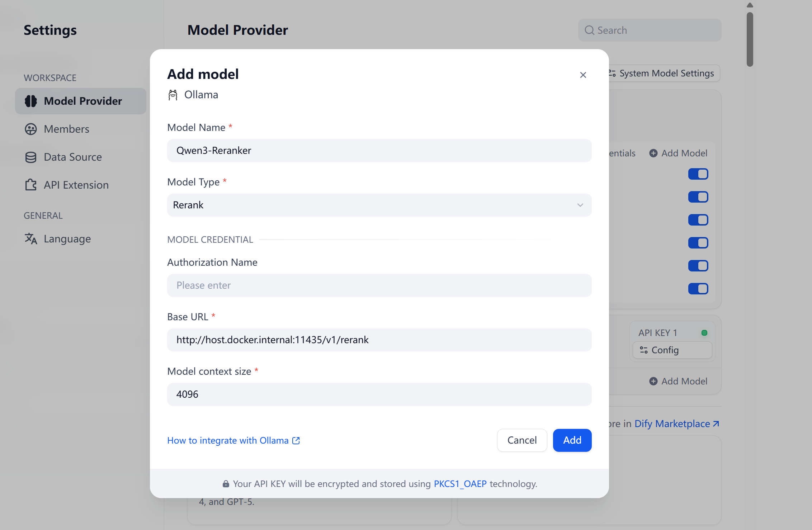Open the API KEY 1 Config menu
The height and width of the screenshot is (530, 812).
672,350
